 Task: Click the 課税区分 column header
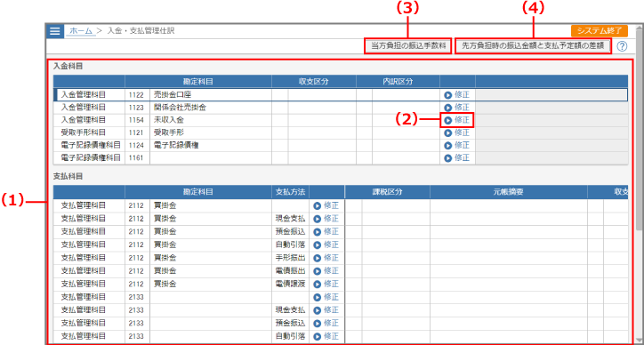point(388,192)
